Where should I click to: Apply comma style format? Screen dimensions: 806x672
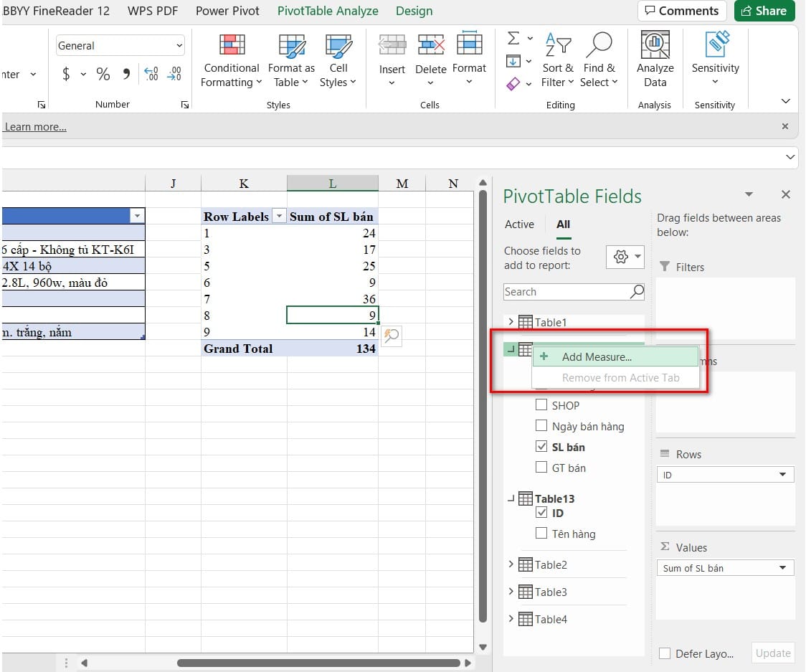click(126, 74)
